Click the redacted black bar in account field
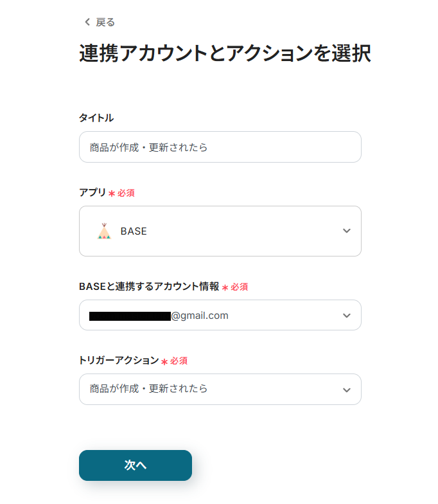 (x=130, y=316)
